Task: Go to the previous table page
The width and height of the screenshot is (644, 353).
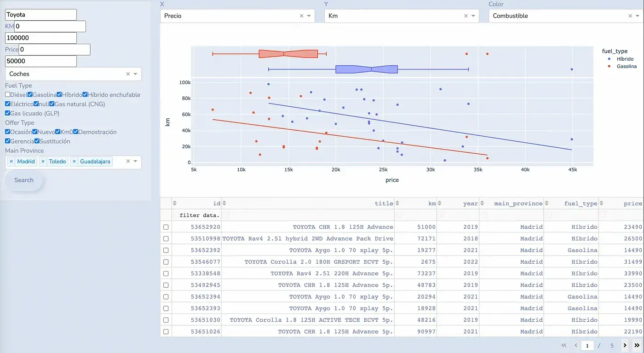Action: [x=575, y=345]
